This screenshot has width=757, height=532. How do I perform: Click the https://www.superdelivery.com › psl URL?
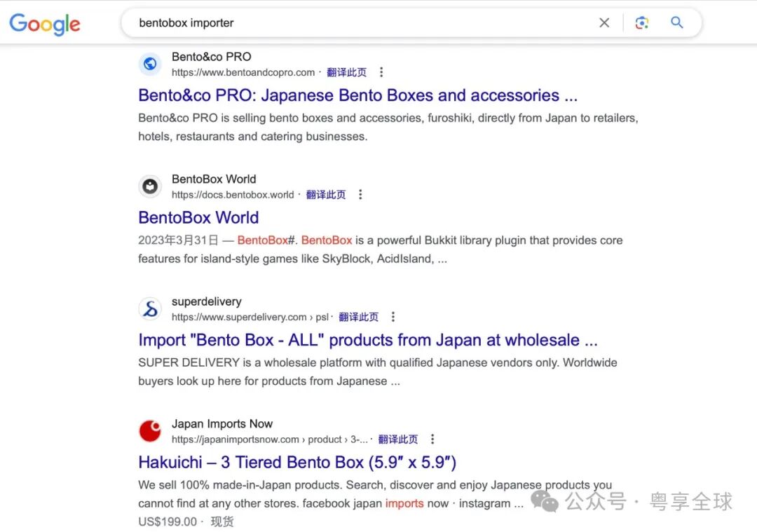click(x=250, y=317)
